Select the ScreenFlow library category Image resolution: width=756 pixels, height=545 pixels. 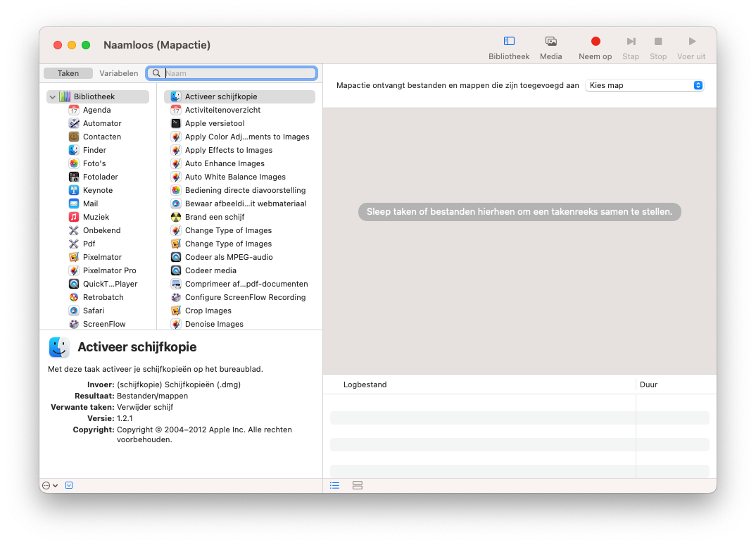click(103, 324)
